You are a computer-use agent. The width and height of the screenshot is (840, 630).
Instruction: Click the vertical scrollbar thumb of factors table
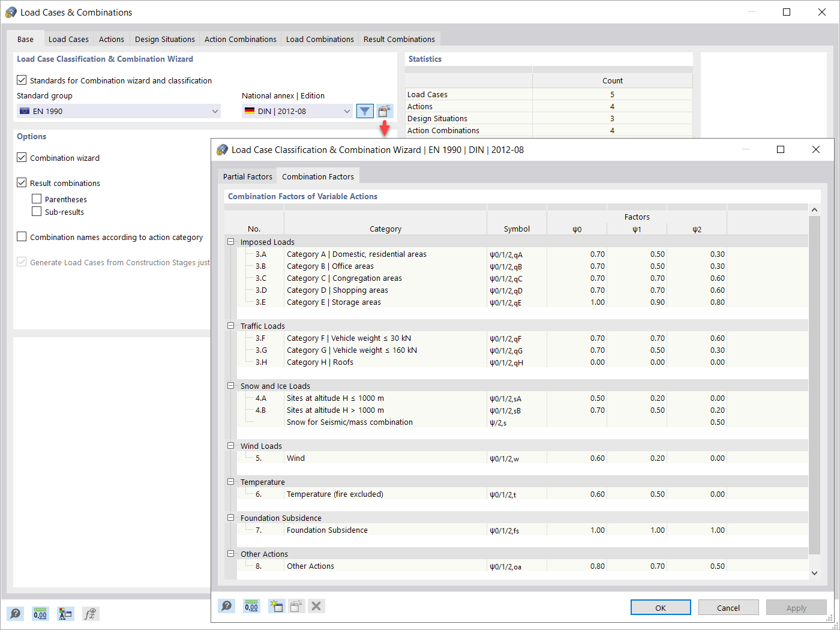814,384
